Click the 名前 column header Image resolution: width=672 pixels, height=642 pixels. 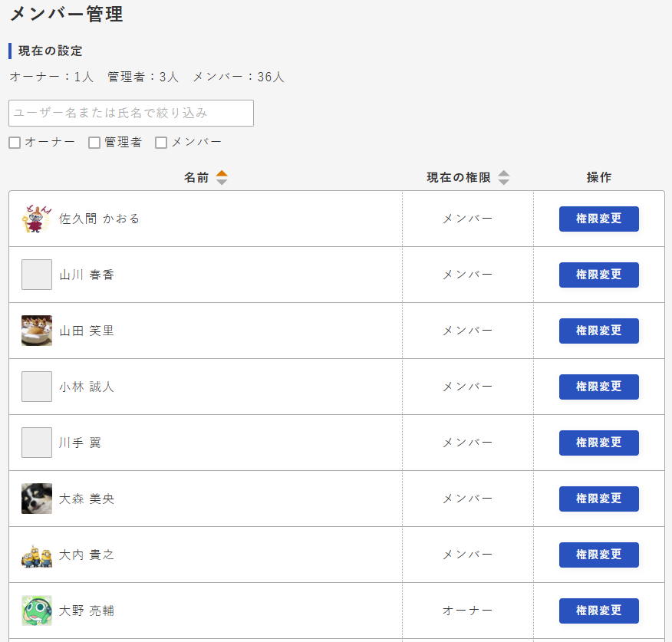196,177
